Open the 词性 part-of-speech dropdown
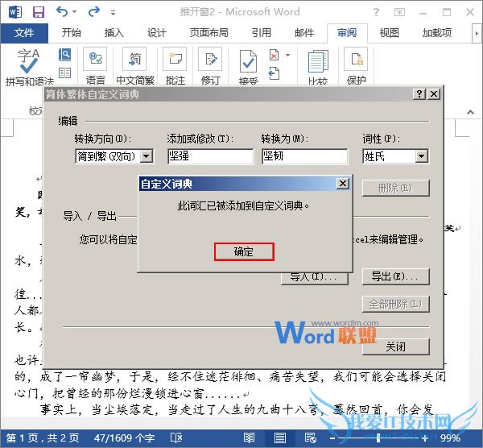 [421, 156]
